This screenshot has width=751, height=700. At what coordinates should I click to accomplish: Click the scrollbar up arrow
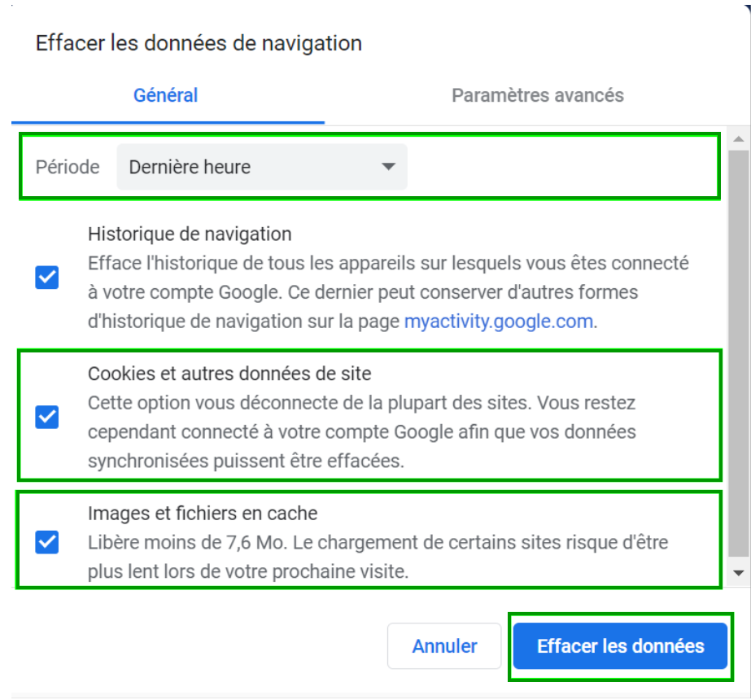click(x=739, y=139)
